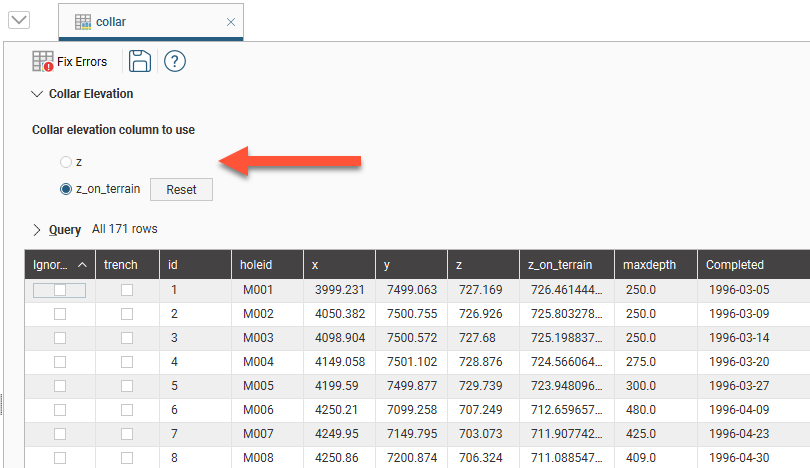Select the z radio button
This screenshot has height=468, width=810.
[x=66, y=161]
